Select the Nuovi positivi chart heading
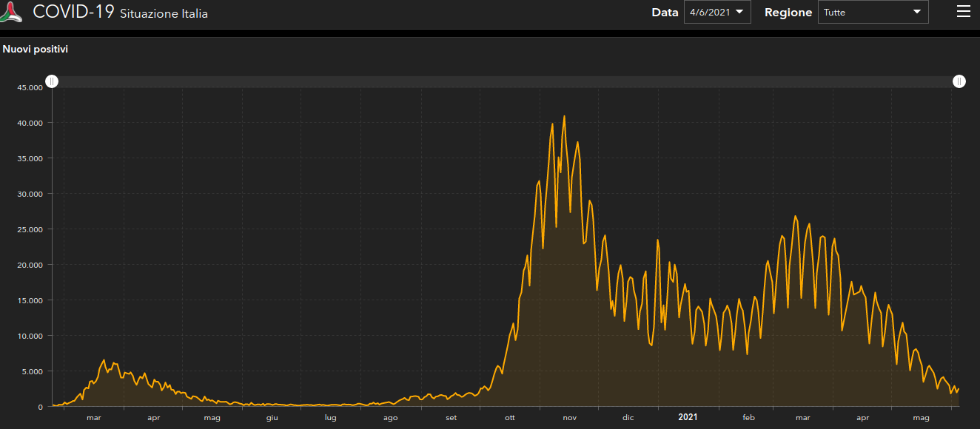This screenshot has width=980, height=429. [36, 50]
